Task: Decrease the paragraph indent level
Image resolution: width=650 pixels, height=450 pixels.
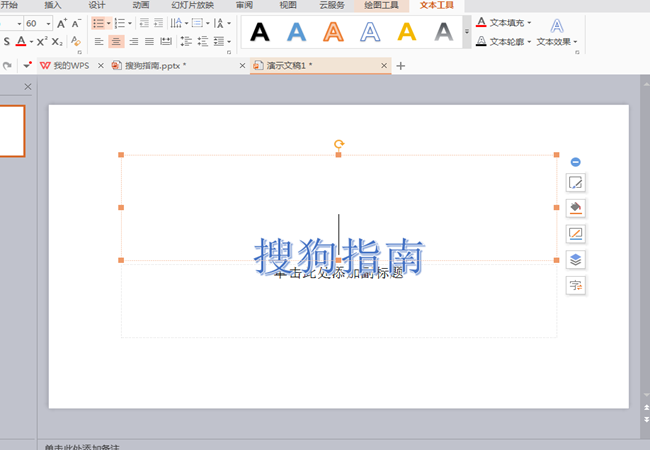Action: (144, 23)
